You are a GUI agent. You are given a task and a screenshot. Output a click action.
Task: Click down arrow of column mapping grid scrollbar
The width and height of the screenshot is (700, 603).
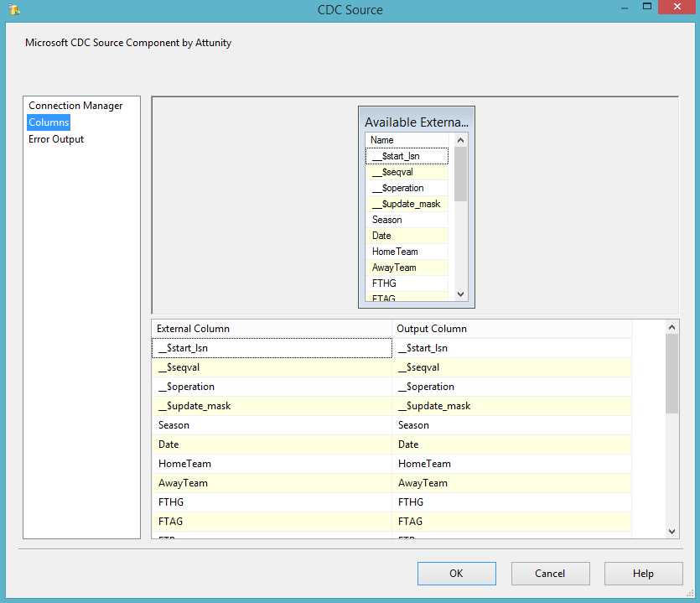tap(671, 531)
